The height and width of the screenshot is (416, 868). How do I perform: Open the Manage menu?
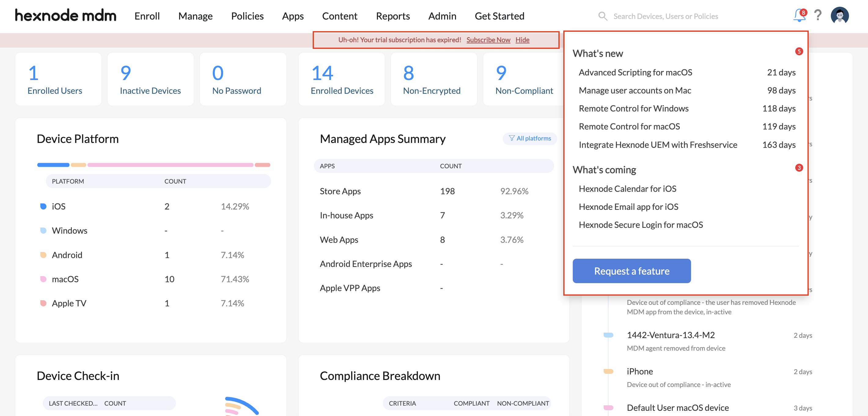pyautogui.click(x=195, y=16)
